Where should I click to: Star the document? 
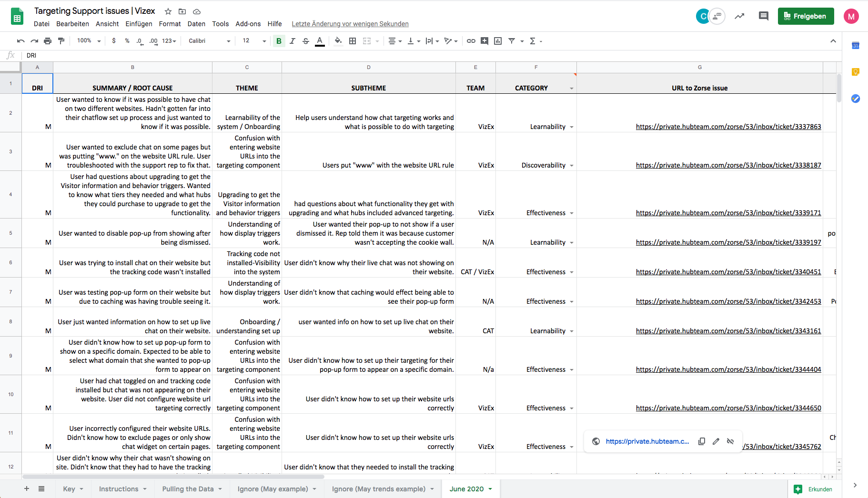(168, 11)
